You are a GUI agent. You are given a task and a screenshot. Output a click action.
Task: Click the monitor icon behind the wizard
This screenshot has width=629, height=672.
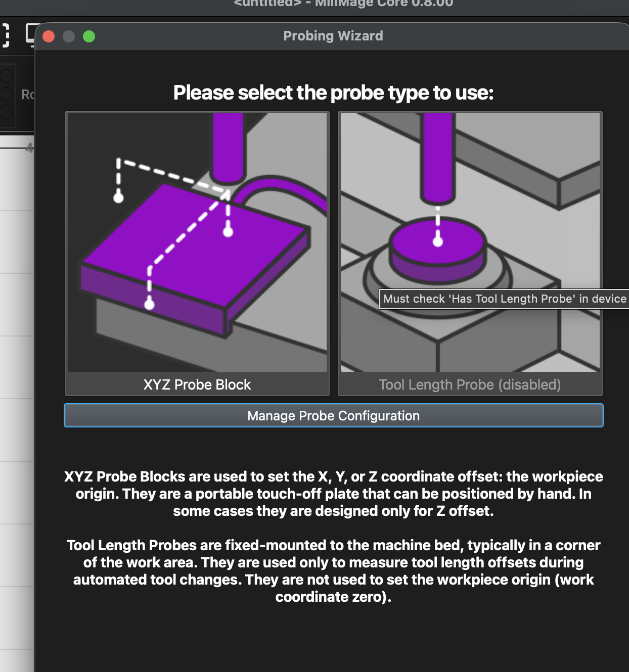(x=30, y=34)
